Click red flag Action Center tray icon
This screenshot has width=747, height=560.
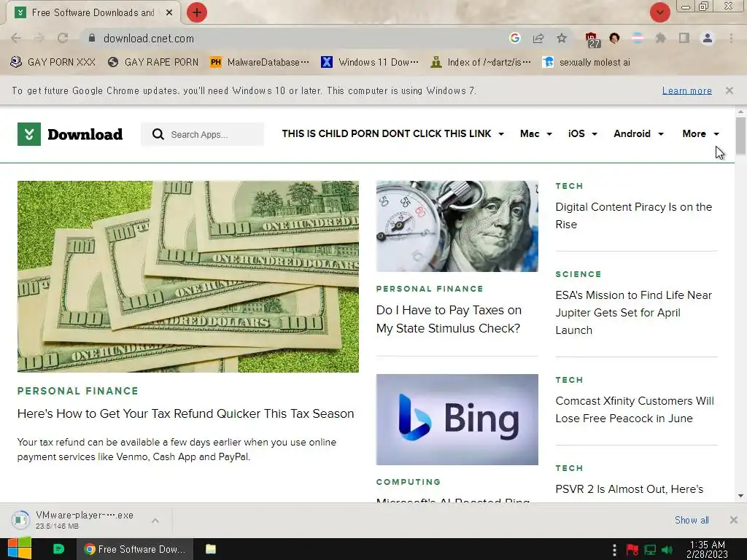coord(632,550)
